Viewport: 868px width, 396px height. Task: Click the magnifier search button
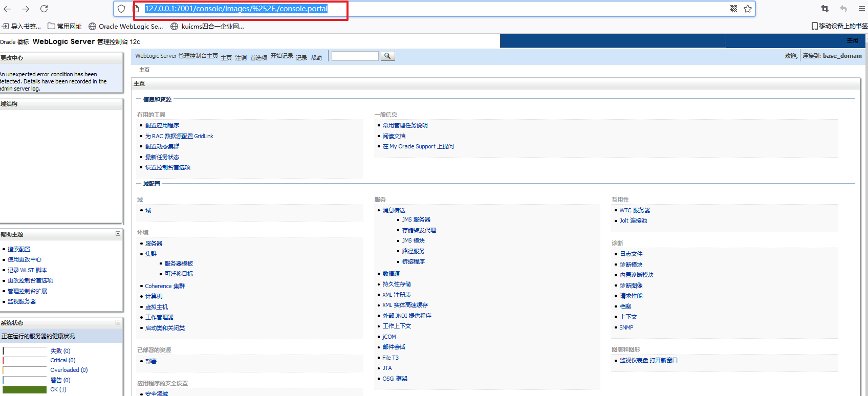click(387, 56)
